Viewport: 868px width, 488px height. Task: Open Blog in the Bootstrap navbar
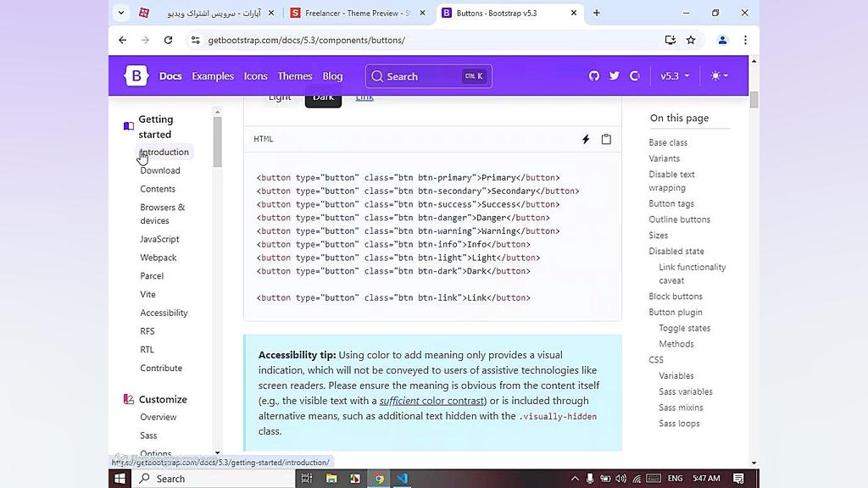[332, 76]
